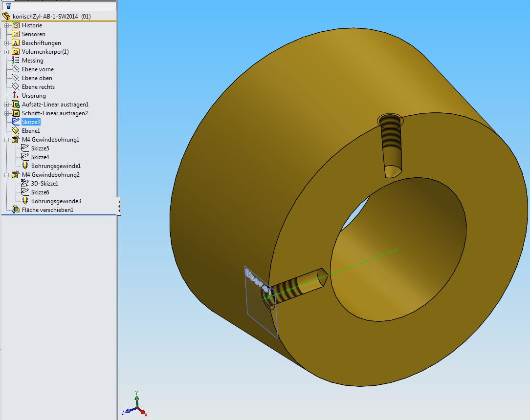Viewport: 530px width, 420px height.
Task: Select Ebene vorne in the tree
Action: 38,69
